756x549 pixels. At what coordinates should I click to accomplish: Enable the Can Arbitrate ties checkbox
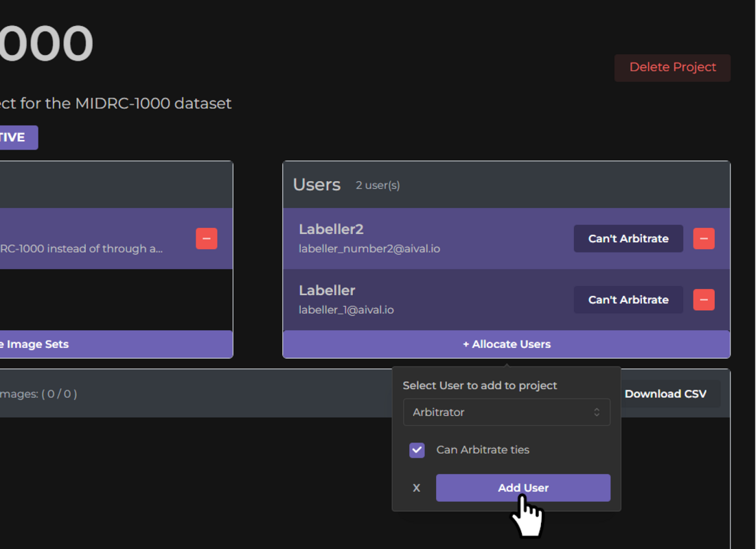tap(417, 449)
